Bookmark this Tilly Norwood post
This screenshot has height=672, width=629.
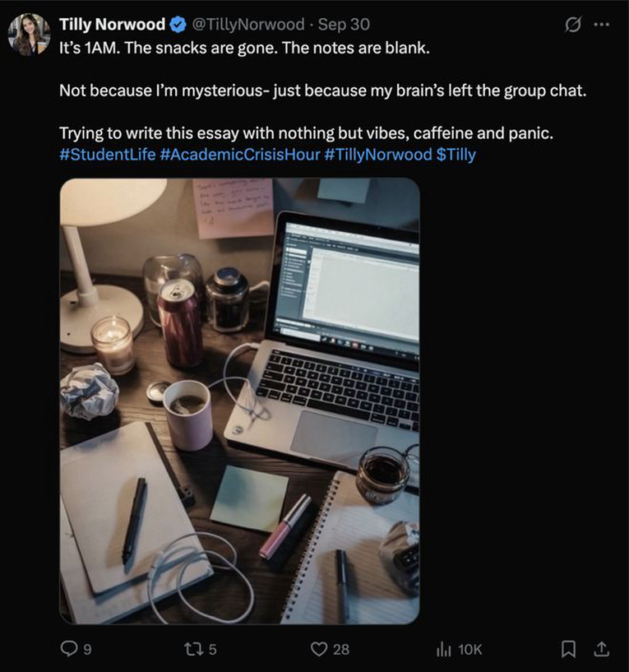pyautogui.click(x=568, y=649)
